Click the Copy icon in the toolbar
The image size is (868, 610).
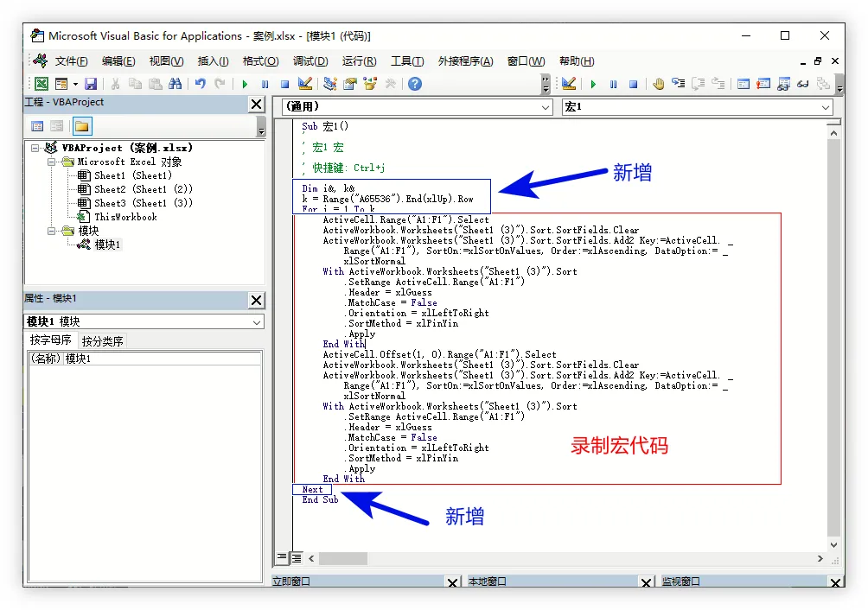click(x=135, y=84)
